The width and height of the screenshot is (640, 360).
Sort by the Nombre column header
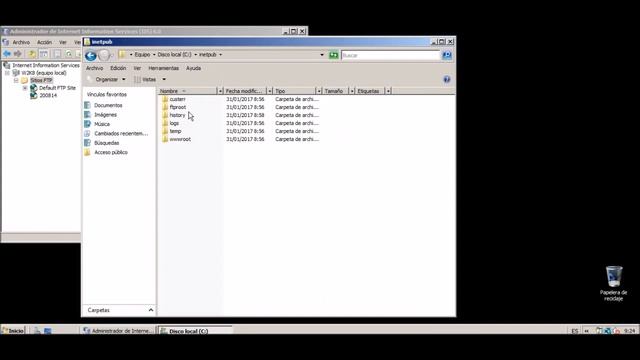pyautogui.click(x=188, y=91)
